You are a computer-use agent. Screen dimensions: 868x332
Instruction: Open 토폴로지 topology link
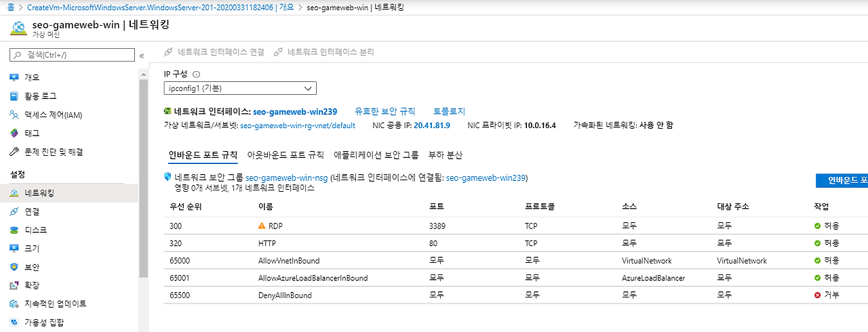point(449,111)
